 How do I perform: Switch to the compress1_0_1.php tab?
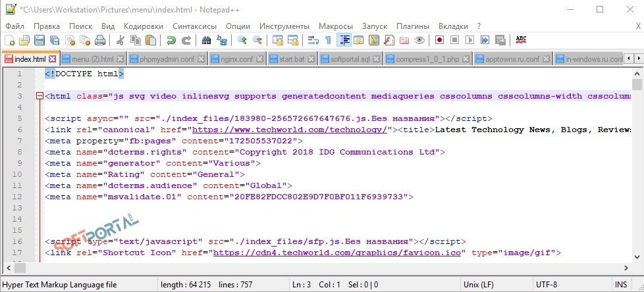(427, 59)
